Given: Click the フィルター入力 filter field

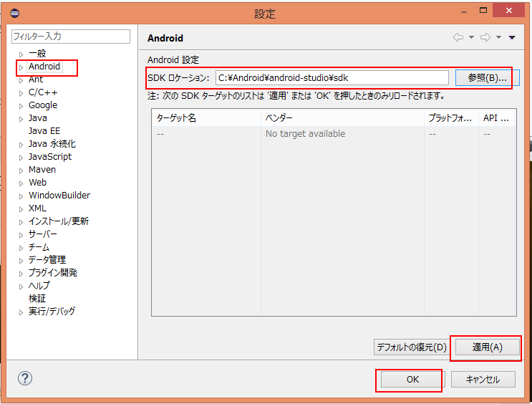Looking at the screenshot, I should pyautogui.click(x=71, y=37).
